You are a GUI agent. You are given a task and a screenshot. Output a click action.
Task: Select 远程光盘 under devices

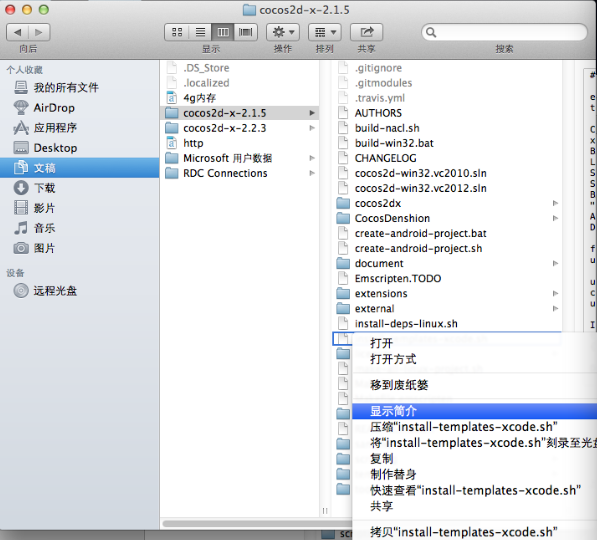point(80,291)
